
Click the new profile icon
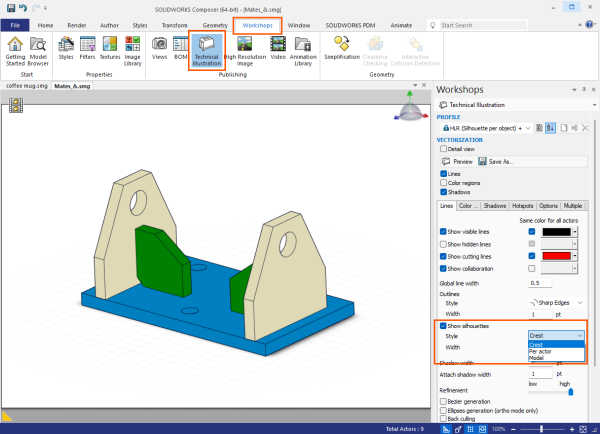pyautogui.click(x=564, y=128)
